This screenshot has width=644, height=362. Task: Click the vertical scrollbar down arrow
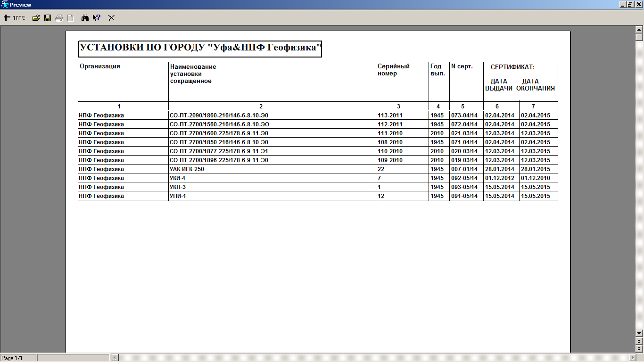(639, 333)
